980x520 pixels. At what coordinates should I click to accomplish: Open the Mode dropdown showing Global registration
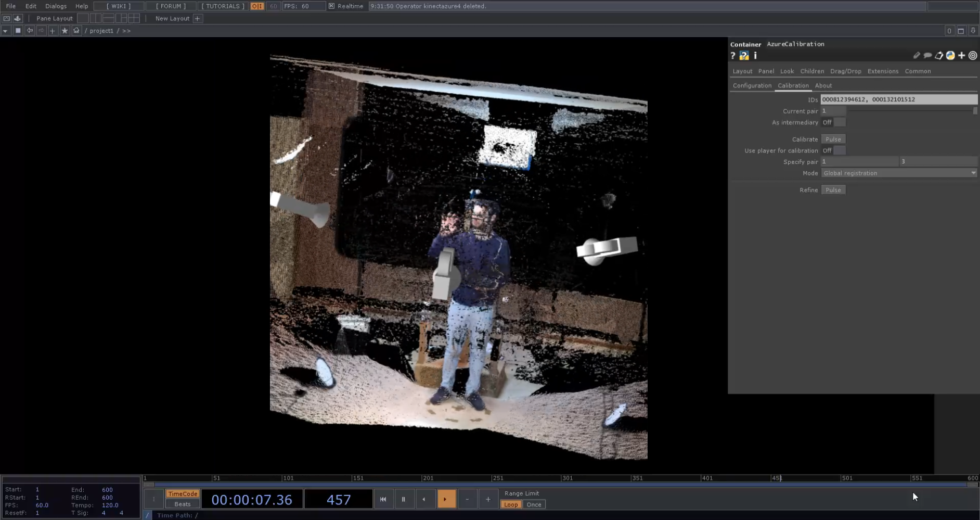point(899,173)
